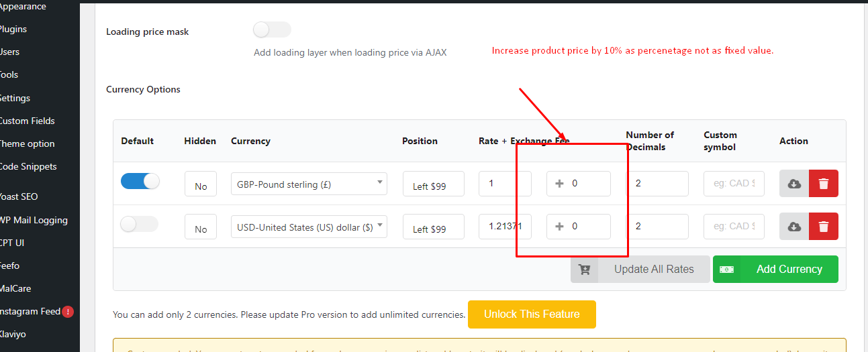Open the USD-United States dollar dropdown

click(x=309, y=227)
